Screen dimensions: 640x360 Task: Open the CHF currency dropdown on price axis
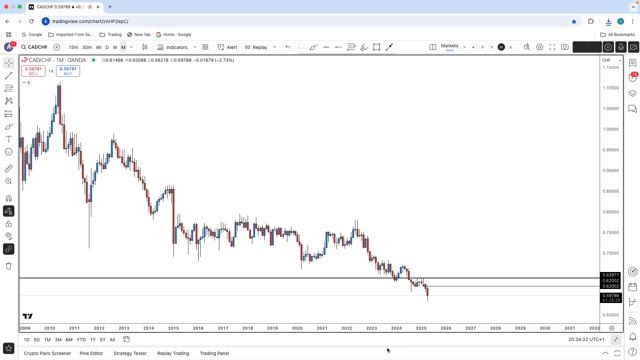click(611, 60)
